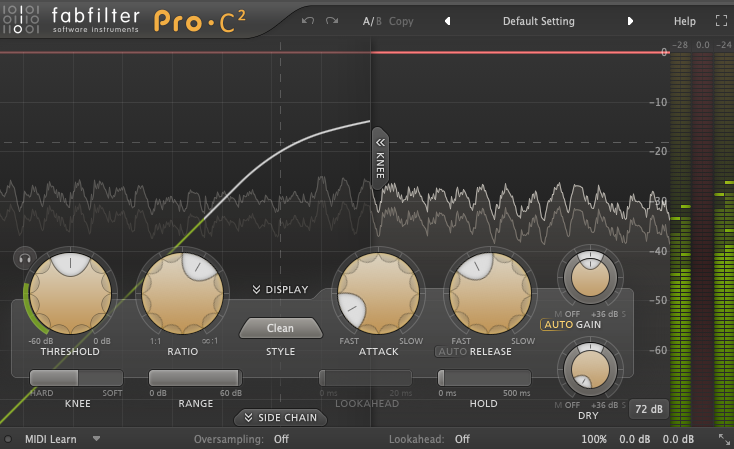Toggle AUTO gain
This screenshot has height=449, width=734.
(x=557, y=325)
